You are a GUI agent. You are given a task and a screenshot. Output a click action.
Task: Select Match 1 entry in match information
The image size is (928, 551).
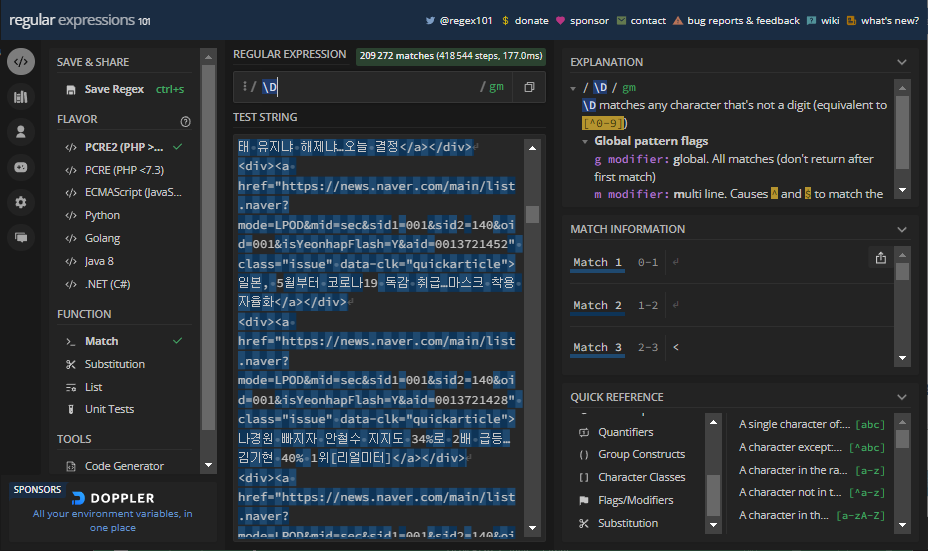[597, 262]
